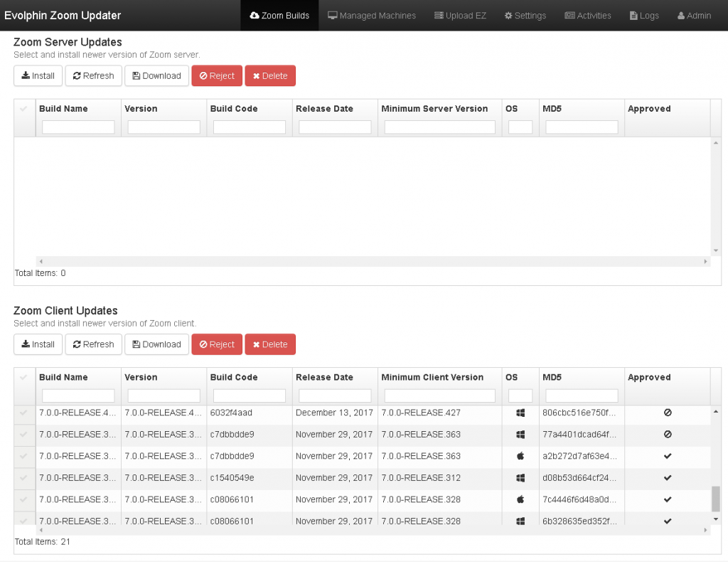728x562 pixels.
Task: Go to the Settings tab
Action: [x=525, y=16]
